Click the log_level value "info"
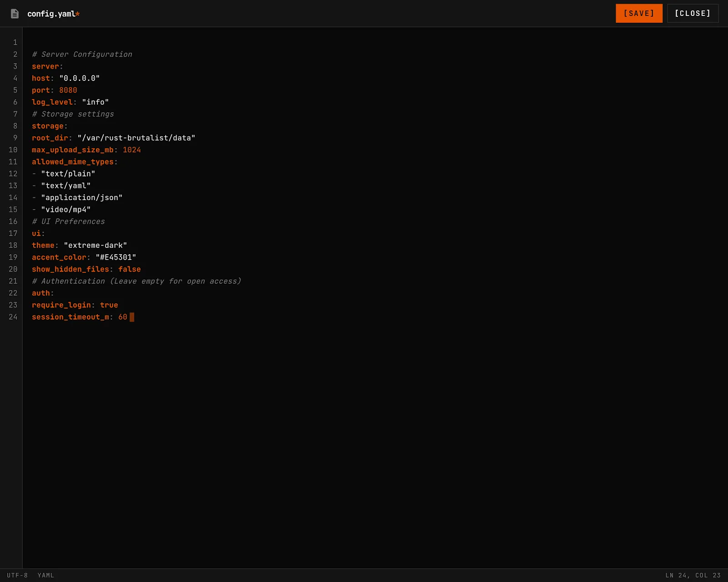Image resolution: width=728 pixels, height=582 pixels. click(95, 102)
